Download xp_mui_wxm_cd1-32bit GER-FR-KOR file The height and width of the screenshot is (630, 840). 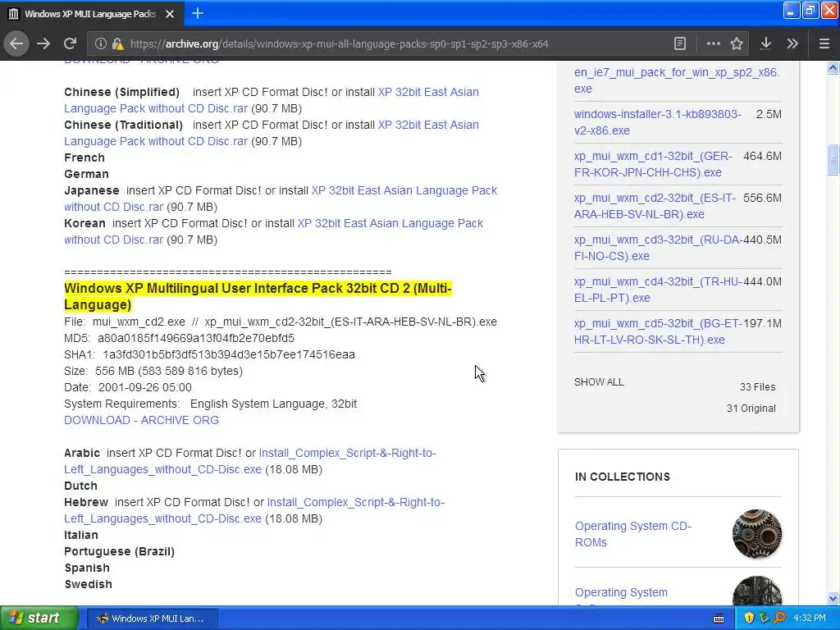pyautogui.click(x=653, y=164)
